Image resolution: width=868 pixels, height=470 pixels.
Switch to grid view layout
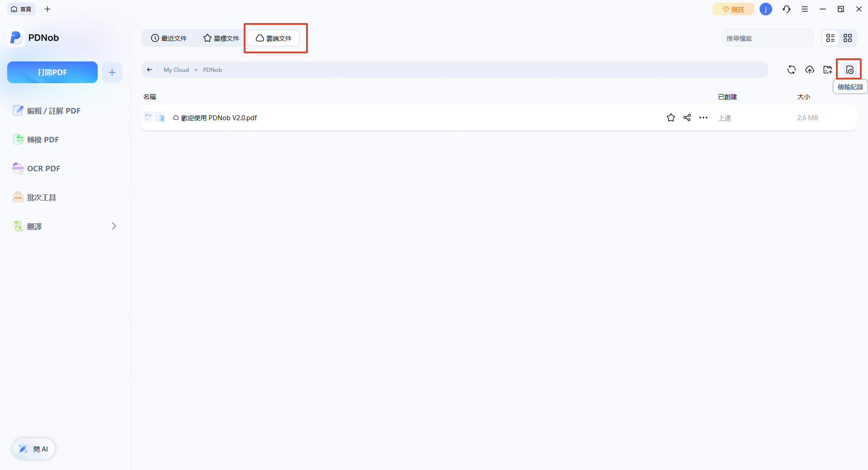tap(848, 38)
